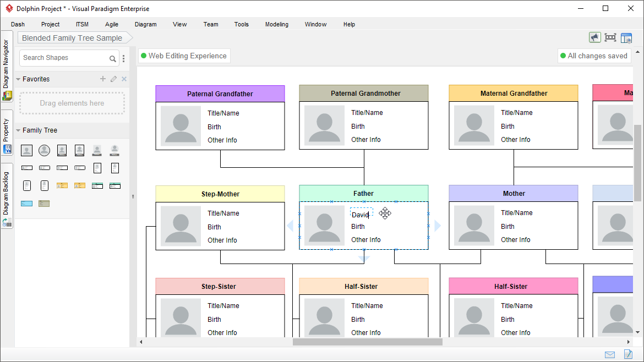Open the Diagram menu
The width and height of the screenshot is (644, 362).
(145, 24)
